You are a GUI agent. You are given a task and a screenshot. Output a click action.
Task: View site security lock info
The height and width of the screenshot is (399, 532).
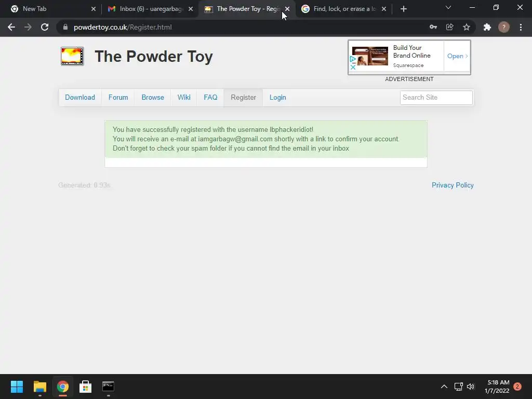coord(65,27)
